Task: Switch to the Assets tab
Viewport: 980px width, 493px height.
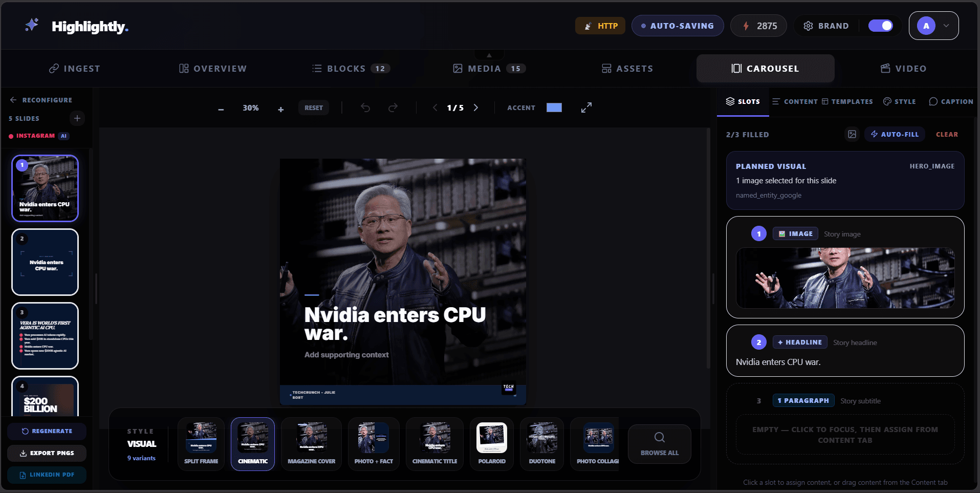Action: pos(627,69)
